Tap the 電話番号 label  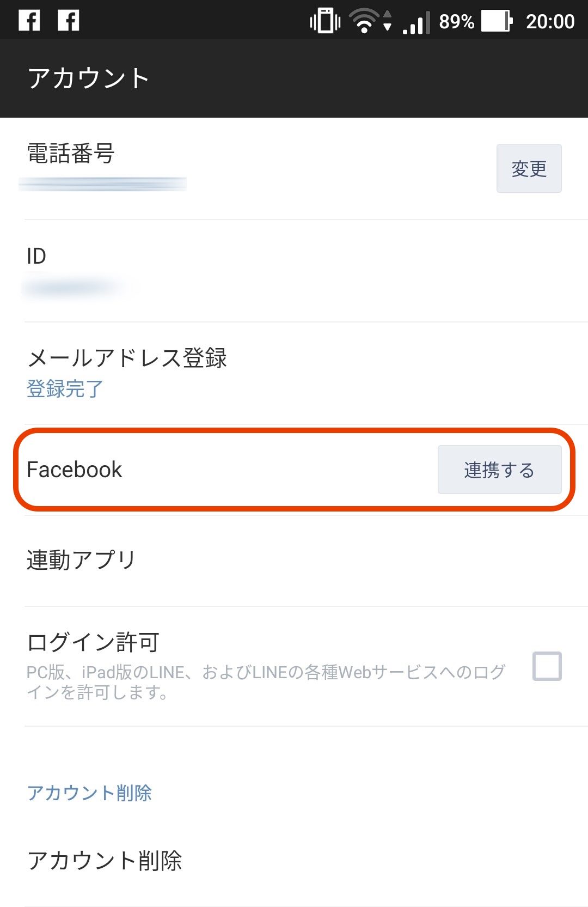(71, 153)
